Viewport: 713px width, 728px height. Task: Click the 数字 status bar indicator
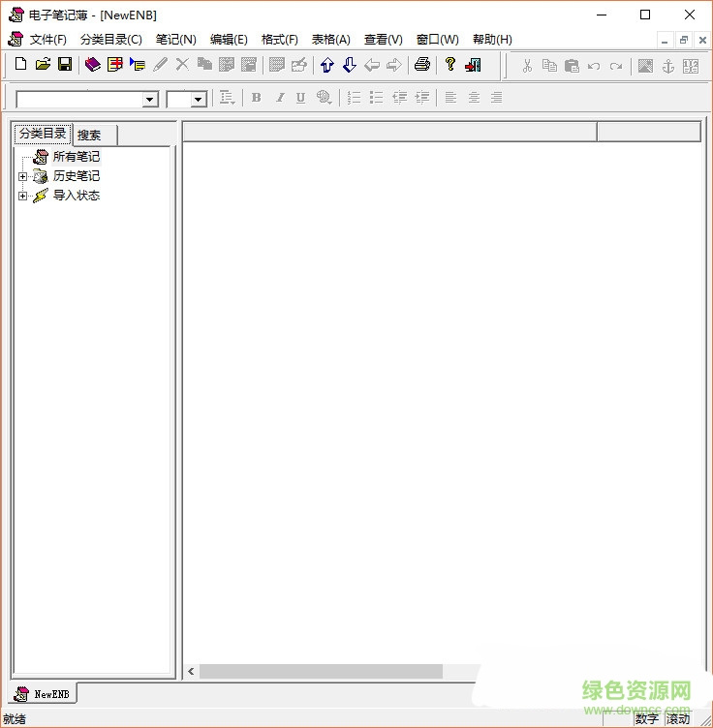click(647, 718)
